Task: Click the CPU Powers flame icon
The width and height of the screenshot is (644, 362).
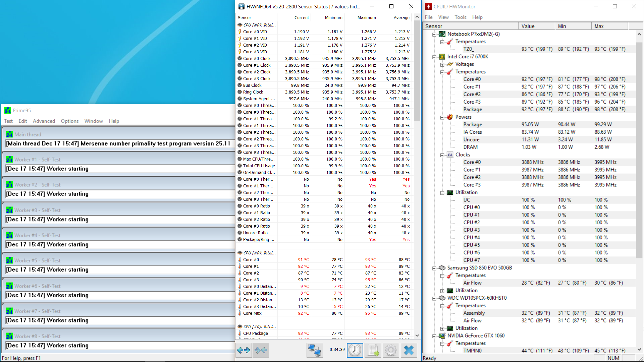Action: (450, 117)
